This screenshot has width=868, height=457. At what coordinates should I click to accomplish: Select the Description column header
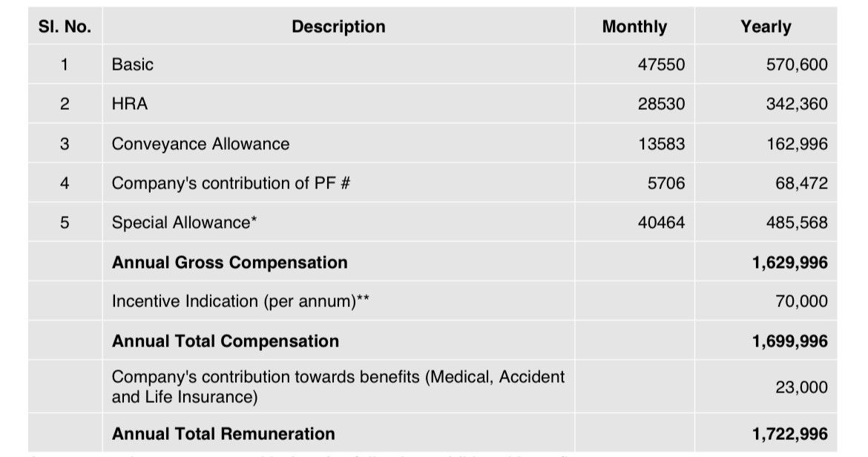click(338, 27)
